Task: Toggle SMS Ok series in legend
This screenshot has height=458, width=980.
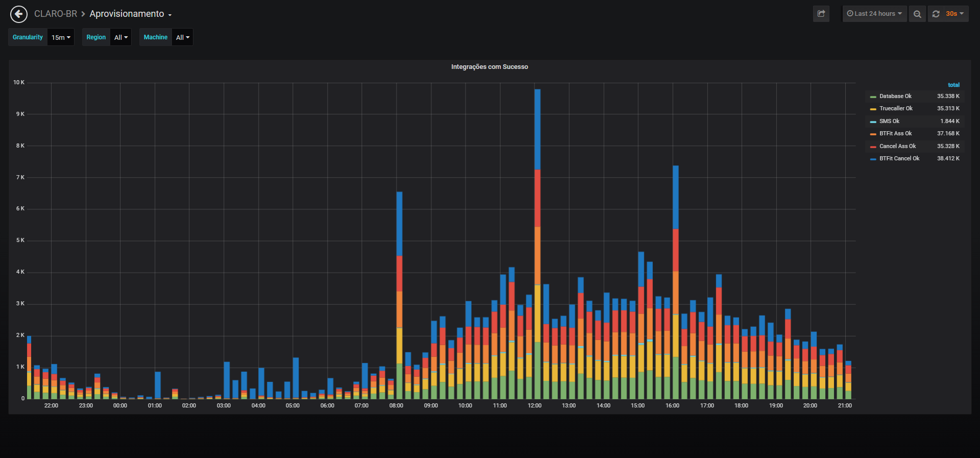Action: 889,121
